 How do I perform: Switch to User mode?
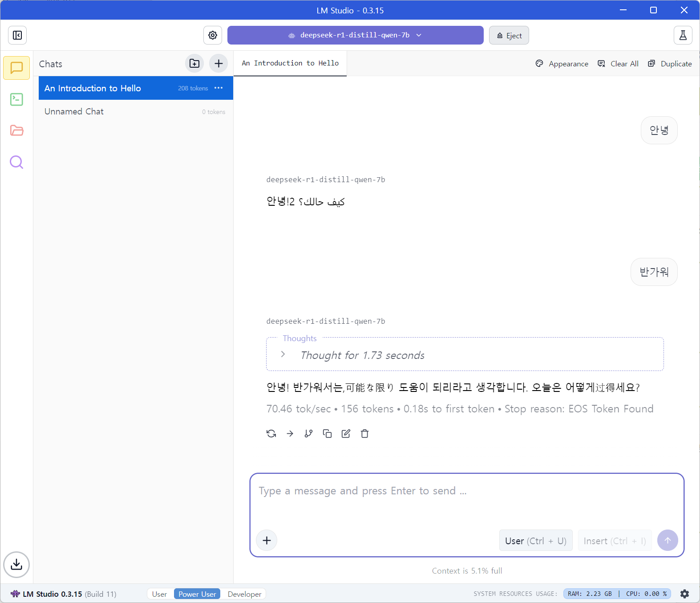[159, 594]
